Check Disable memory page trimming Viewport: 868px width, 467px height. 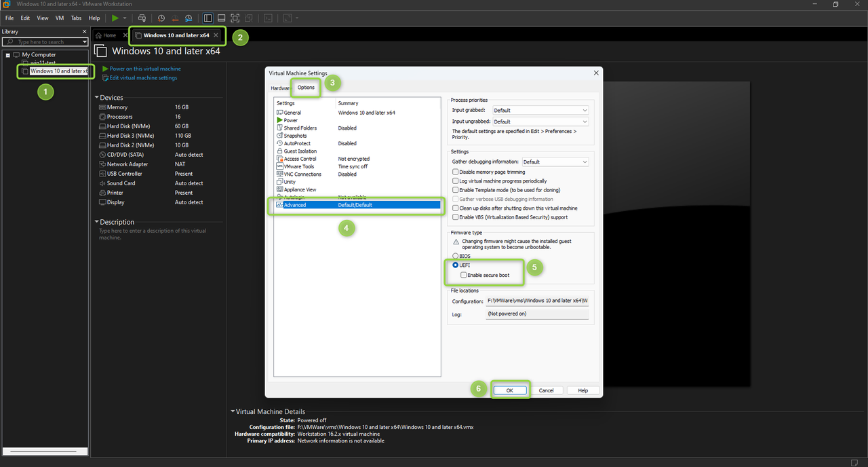point(456,172)
